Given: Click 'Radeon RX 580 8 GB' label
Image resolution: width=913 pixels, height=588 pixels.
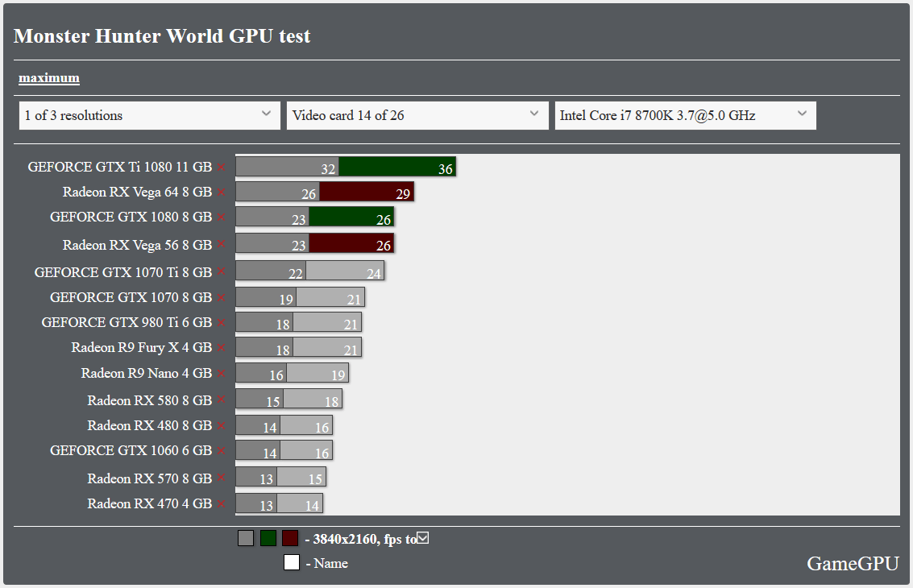Looking at the screenshot, I should click(x=150, y=400).
